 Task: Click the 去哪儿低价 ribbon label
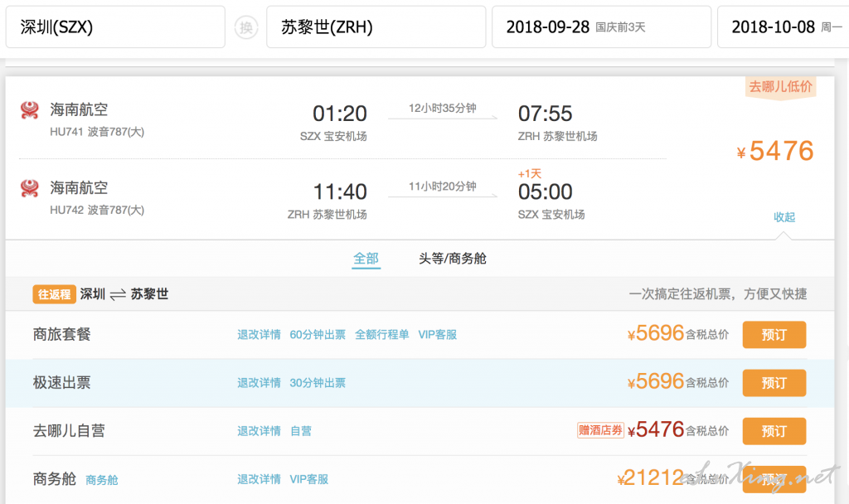tap(780, 86)
